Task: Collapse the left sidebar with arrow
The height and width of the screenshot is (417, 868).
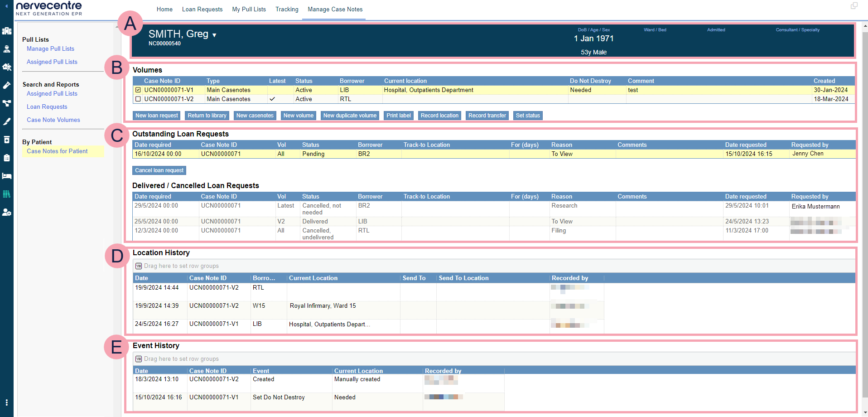Action: coord(6,6)
